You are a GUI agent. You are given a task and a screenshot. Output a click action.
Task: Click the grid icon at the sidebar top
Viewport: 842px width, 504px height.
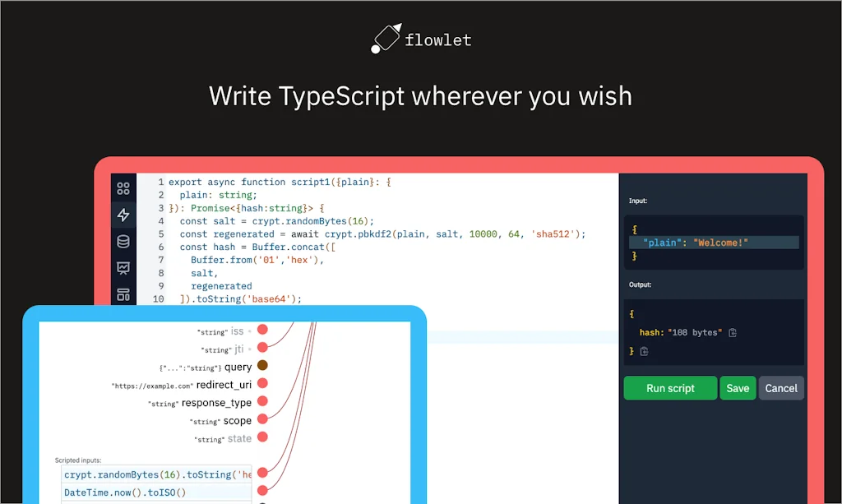tap(123, 187)
